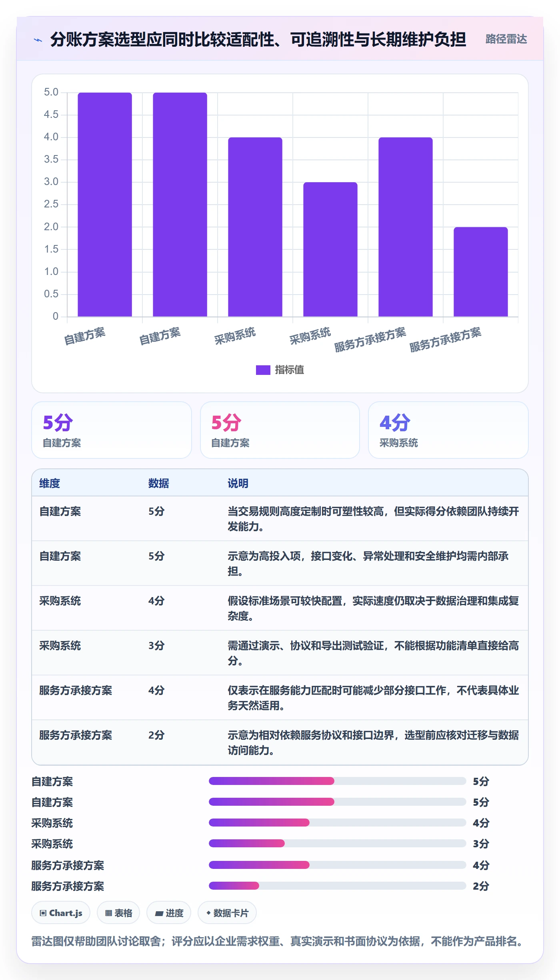Click the 2.5 y-axis label
This screenshot has width=560, height=980.
pyautogui.click(x=51, y=204)
